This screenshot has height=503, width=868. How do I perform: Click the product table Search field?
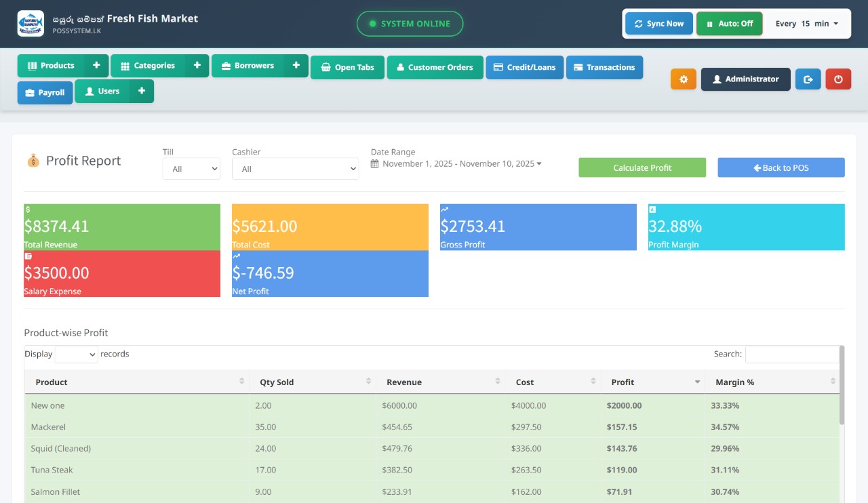(x=791, y=354)
